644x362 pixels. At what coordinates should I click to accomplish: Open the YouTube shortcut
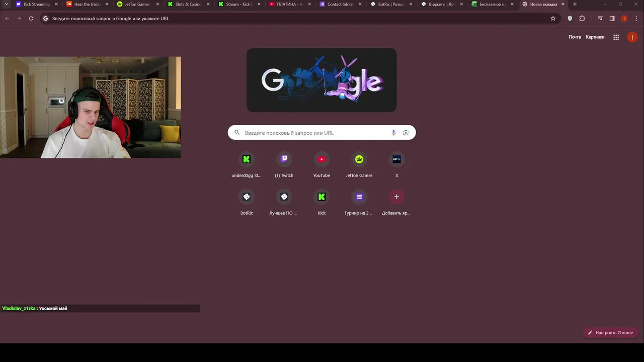321,165
